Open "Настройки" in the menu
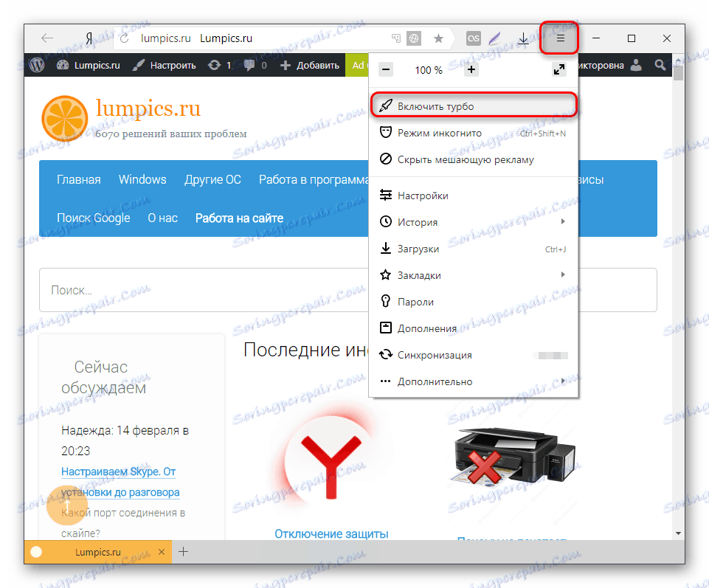709x588 pixels. [474, 196]
